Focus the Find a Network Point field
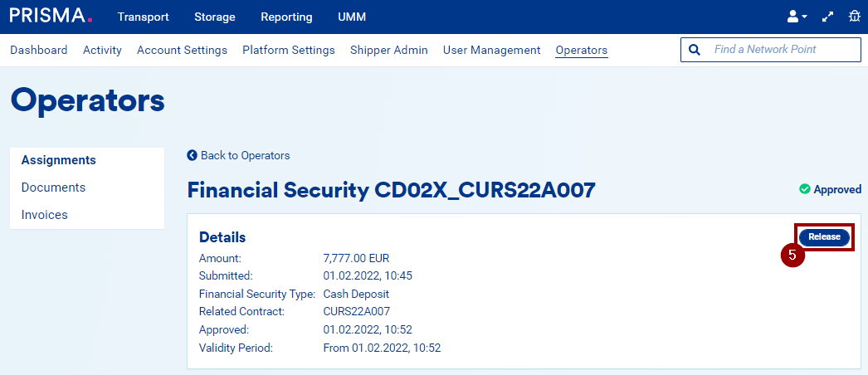Image resolution: width=868 pixels, height=375 pixels. coord(780,50)
